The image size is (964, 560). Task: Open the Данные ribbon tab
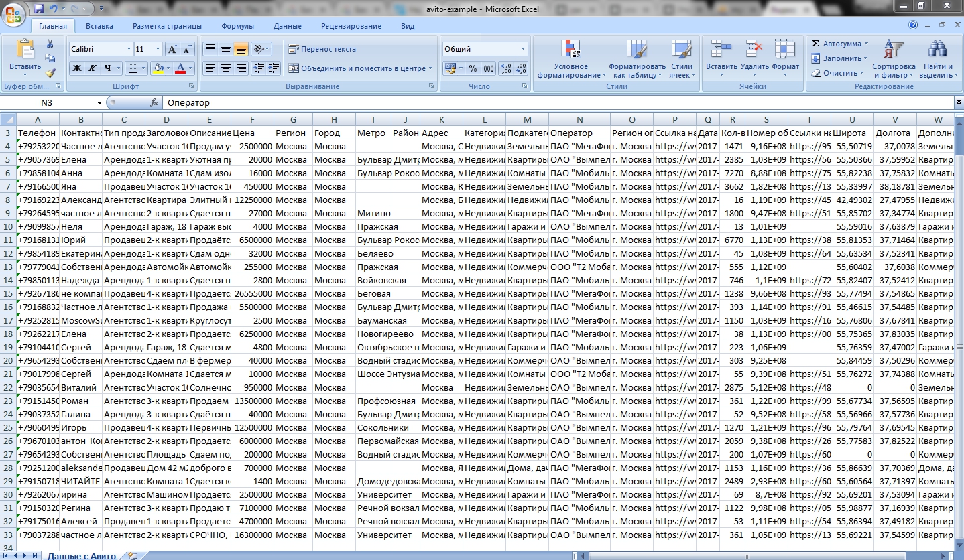click(x=287, y=26)
